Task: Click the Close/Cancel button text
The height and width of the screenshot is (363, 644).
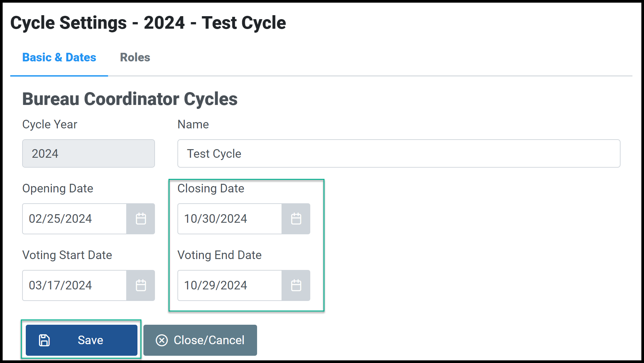Action: click(x=209, y=340)
